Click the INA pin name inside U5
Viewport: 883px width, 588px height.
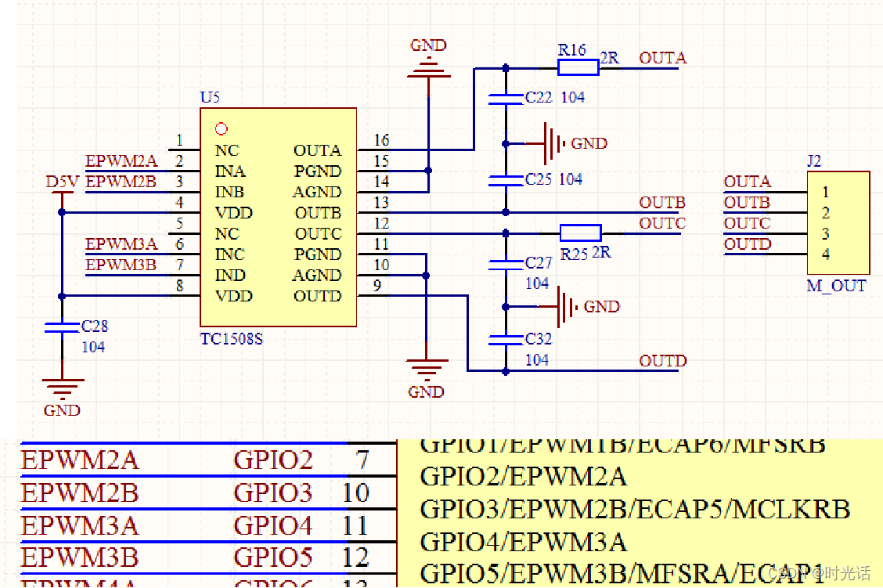tap(230, 171)
